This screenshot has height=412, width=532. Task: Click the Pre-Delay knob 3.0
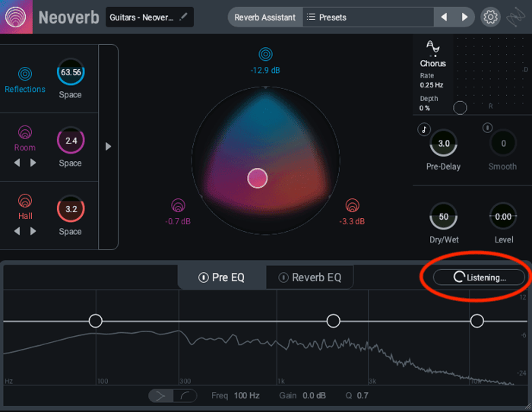(443, 143)
